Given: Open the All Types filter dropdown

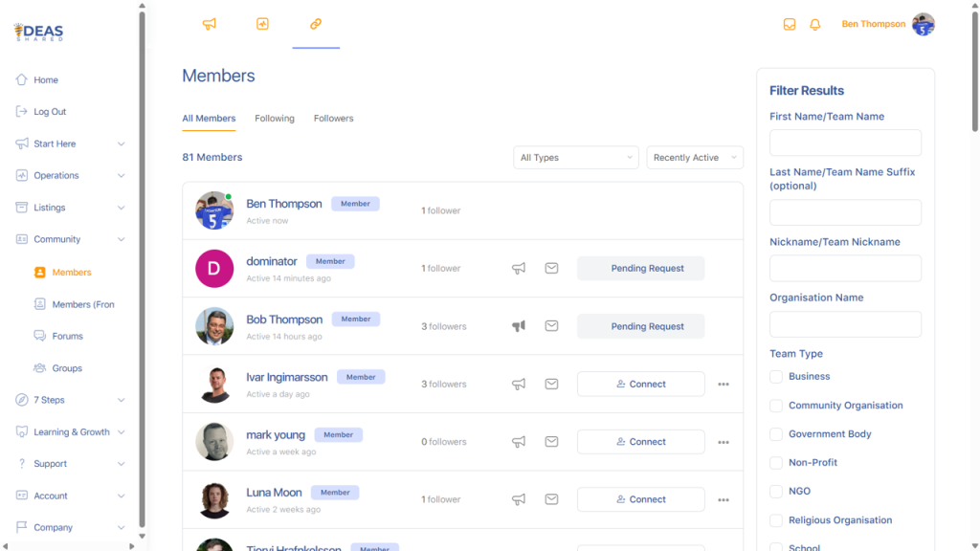Looking at the screenshot, I should pyautogui.click(x=575, y=158).
